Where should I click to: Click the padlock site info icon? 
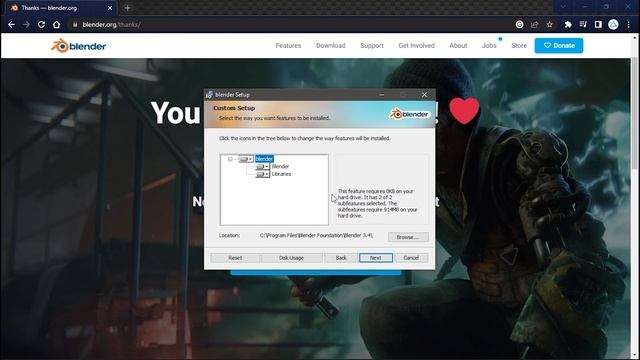click(x=75, y=24)
